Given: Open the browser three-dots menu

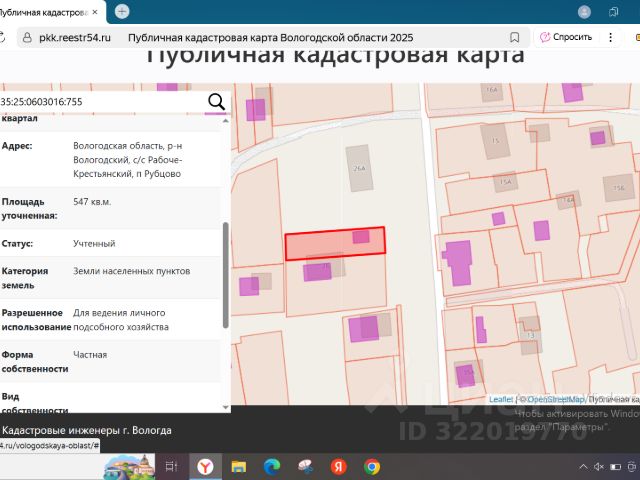Looking at the screenshot, I should (610, 38).
